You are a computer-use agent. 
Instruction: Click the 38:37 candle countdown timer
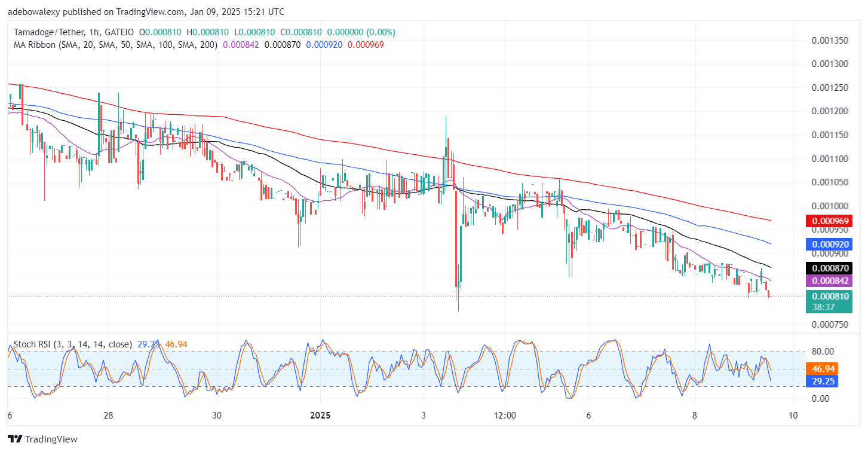[823, 307]
